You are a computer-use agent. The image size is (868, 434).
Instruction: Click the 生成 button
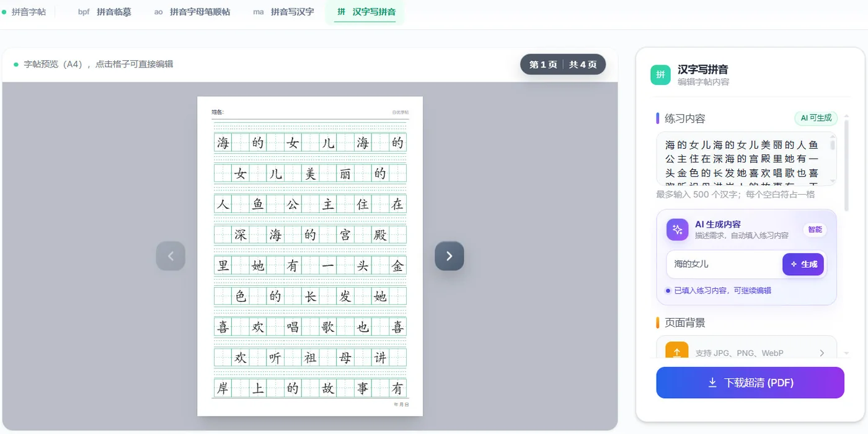pyautogui.click(x=803, y=264)
